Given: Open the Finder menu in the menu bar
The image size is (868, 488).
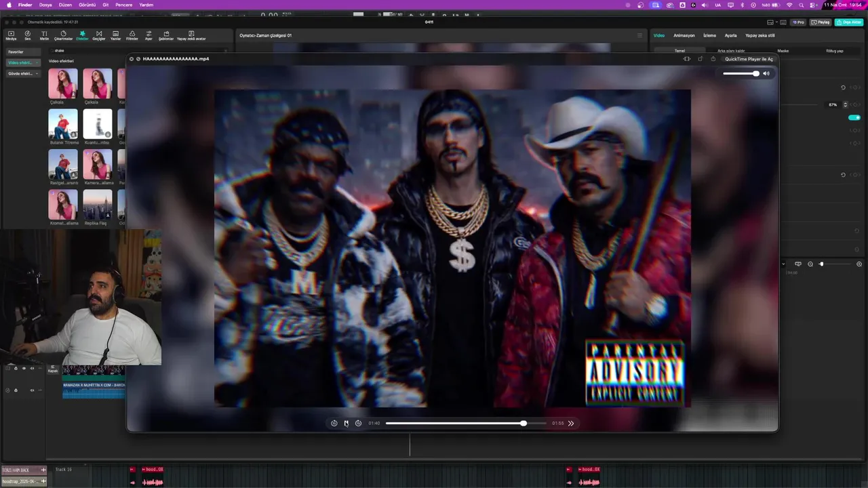Looking at the screenshot, I should pyautogui.click(x=25, y=5).
